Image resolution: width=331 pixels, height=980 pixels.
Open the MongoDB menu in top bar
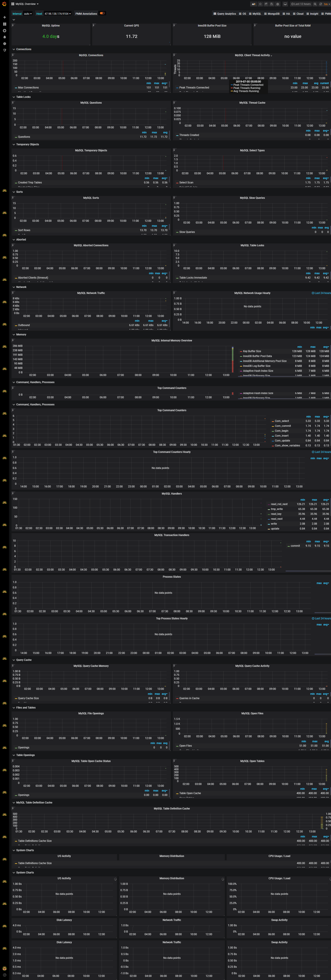[272, 14]
